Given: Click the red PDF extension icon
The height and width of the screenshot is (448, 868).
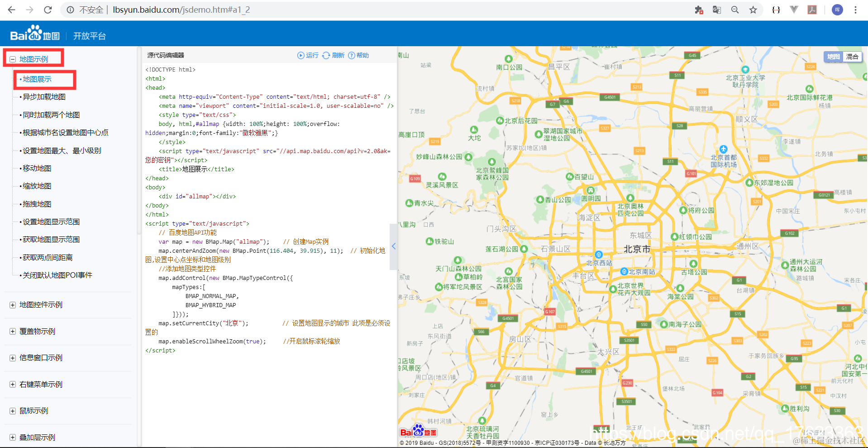Looking at the screenshot, I should tap(812, 10).
